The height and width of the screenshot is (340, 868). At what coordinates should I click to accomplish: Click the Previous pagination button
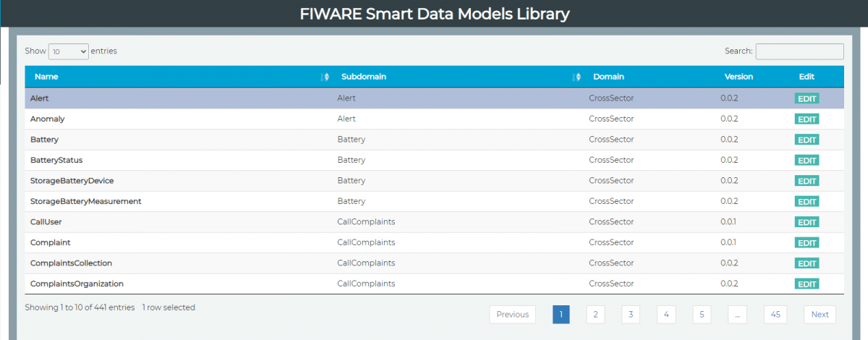[x=512, y=315]
